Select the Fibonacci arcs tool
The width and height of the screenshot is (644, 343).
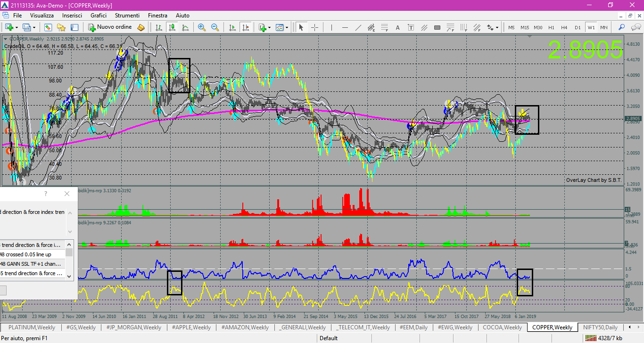pos(451,27)
